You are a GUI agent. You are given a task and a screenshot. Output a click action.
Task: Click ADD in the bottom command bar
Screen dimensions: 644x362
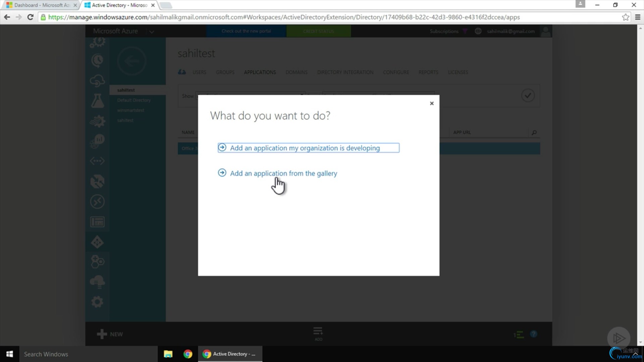[318, 334]
